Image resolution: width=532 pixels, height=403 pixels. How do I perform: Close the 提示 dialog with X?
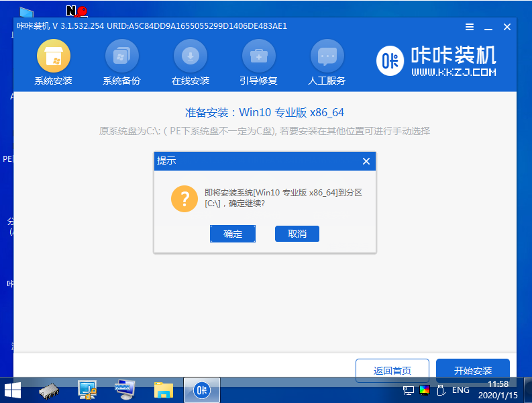pos(366,161)
